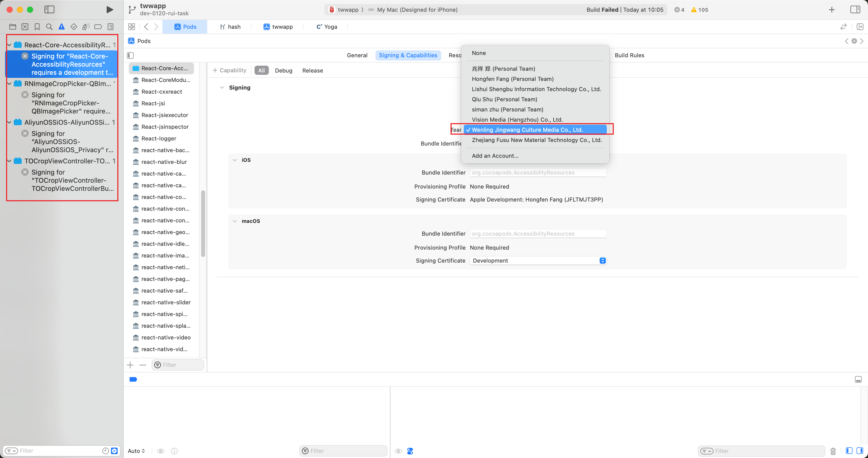Open the Source Control navigator icon
868x458 pixels.
pyautogui.click(x=25, y=27)
